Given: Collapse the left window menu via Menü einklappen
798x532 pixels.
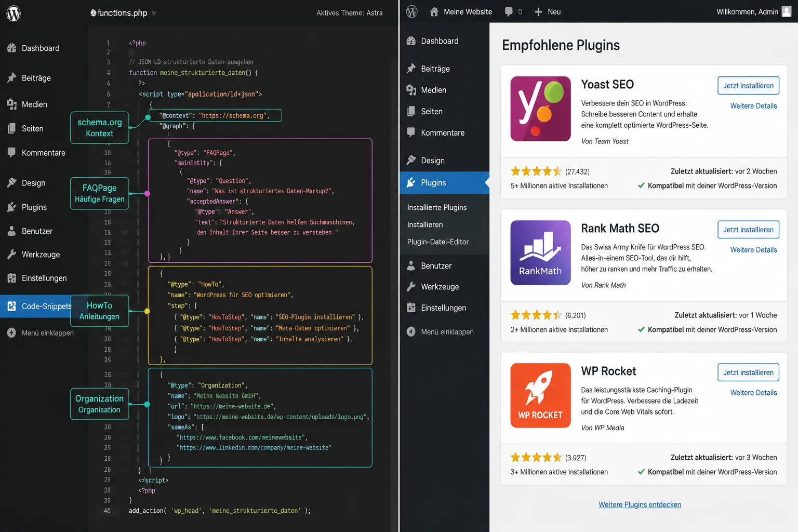Looking at the screenshot, I should tap(40, 332).
